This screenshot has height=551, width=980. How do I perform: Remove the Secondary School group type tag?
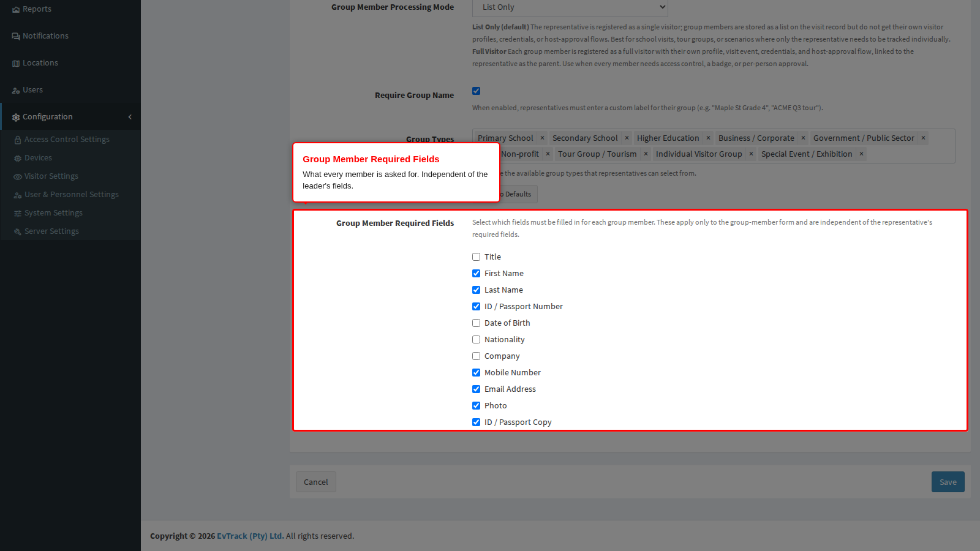tap(627, 138)
